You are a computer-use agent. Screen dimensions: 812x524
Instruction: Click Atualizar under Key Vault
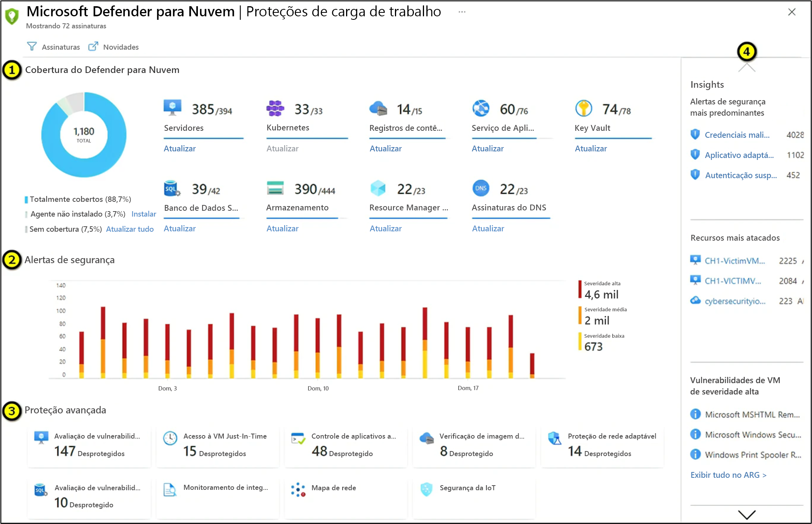point(591,149)
